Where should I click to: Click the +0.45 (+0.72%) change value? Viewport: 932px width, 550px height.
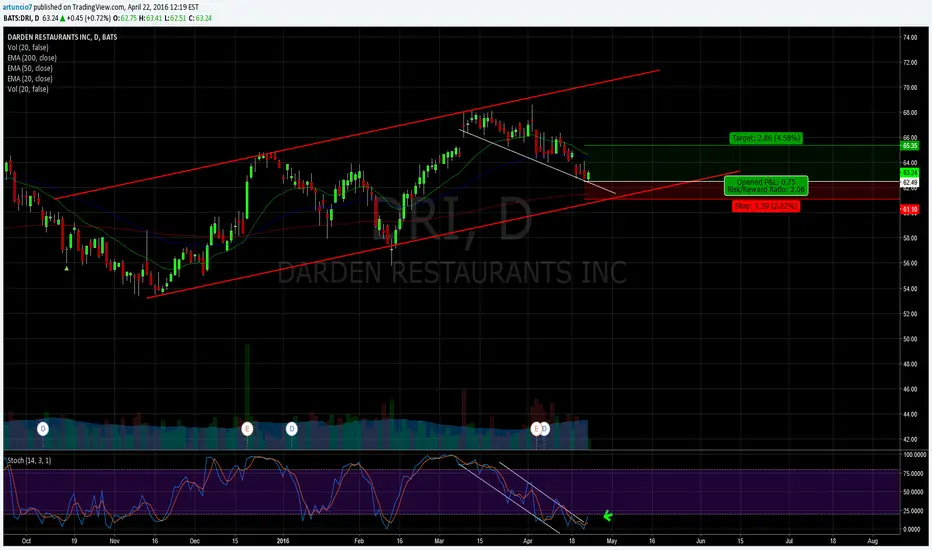[x=90, y=18]
